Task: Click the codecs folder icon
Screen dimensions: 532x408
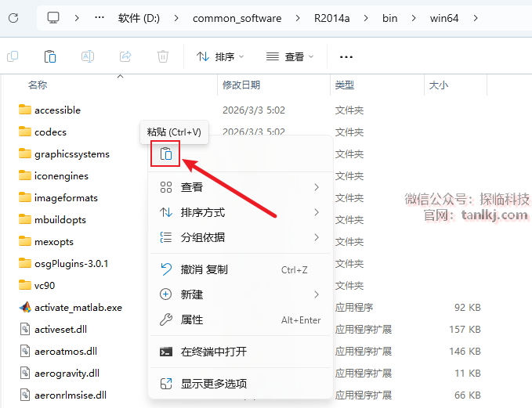Action: click(25, 132)
